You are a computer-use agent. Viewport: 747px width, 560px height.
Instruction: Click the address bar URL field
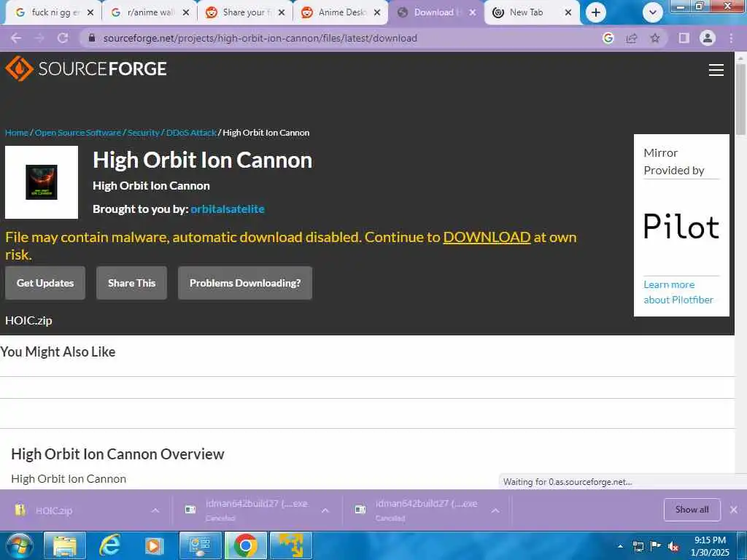[x=260, y=38]
